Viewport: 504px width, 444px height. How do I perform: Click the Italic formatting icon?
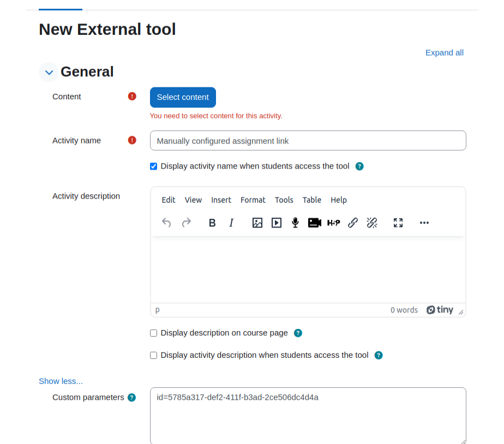pyautogui.click(x=231, y=223)
